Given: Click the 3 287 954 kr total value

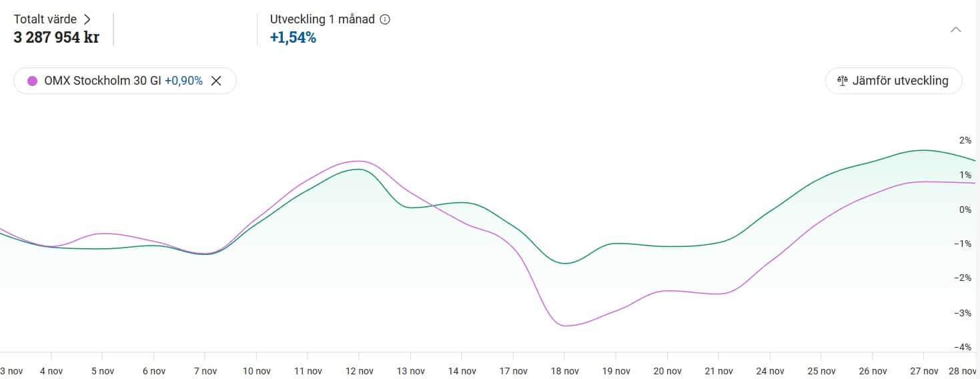Looking at the screenshot, I should [56, 37].
